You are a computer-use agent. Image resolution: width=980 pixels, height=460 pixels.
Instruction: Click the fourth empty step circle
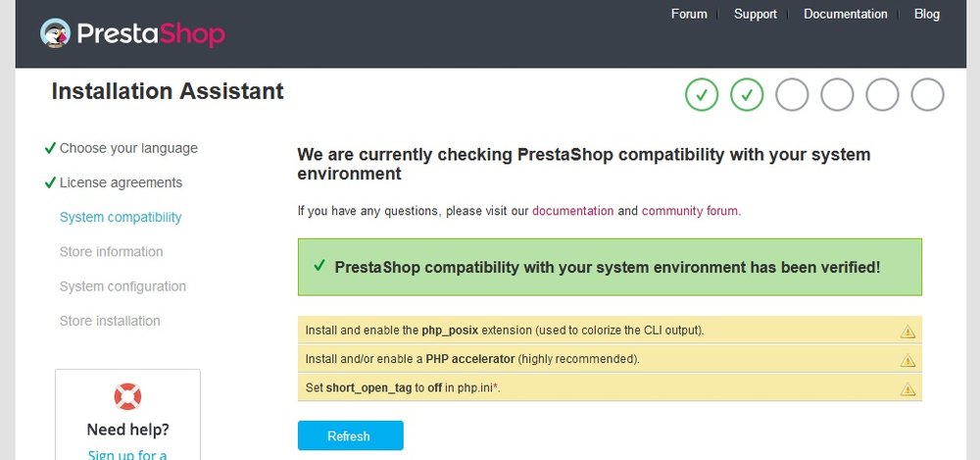click(x=837, y=95)
